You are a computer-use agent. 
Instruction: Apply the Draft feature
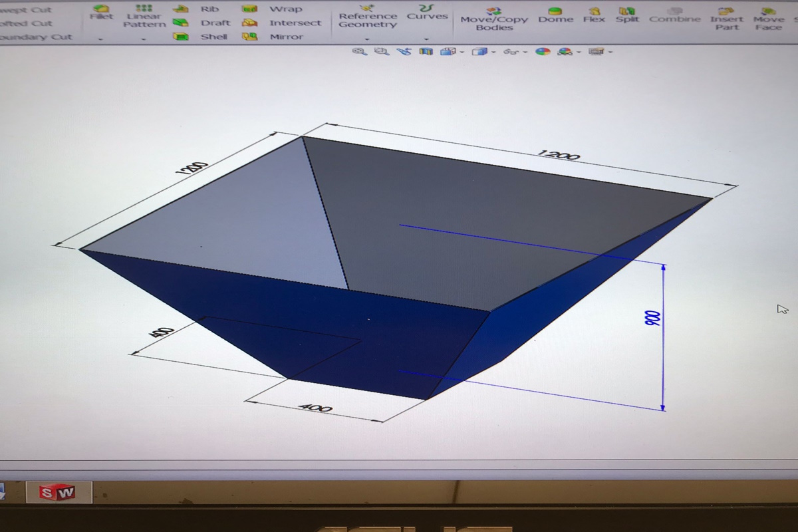[201, 23]
